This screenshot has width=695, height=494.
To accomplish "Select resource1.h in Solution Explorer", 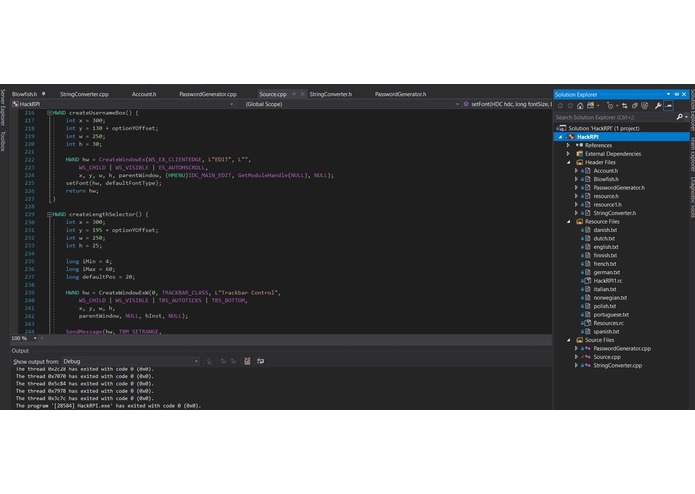I will pos(607,205).
